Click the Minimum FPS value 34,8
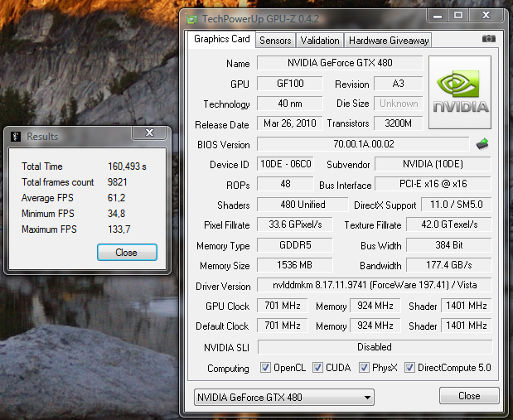The height and width of the screenshot is (420, 513). click(x=117, y=213)
